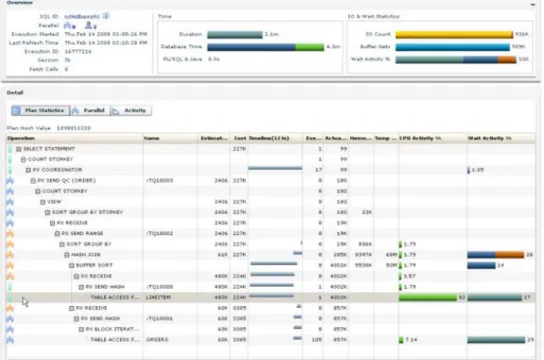Click the timeline bar on BUFFER SORT row

274,264
